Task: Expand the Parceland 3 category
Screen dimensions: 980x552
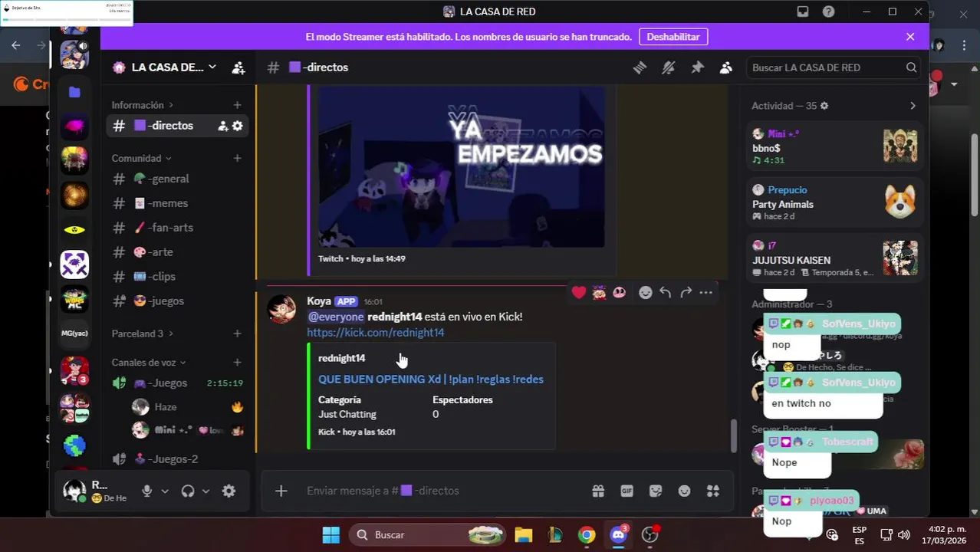Action: (143, 333)
